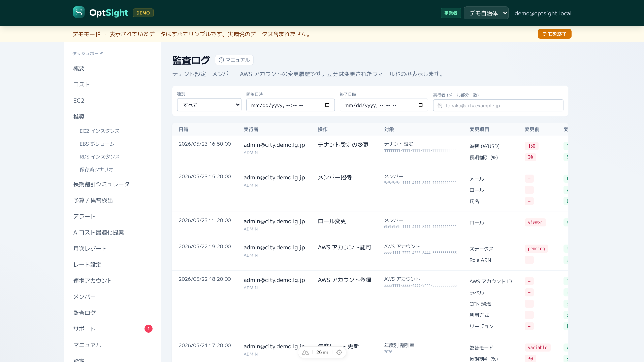
Task: Click the variable previous value badge
Action: click(x=538, y=348)
